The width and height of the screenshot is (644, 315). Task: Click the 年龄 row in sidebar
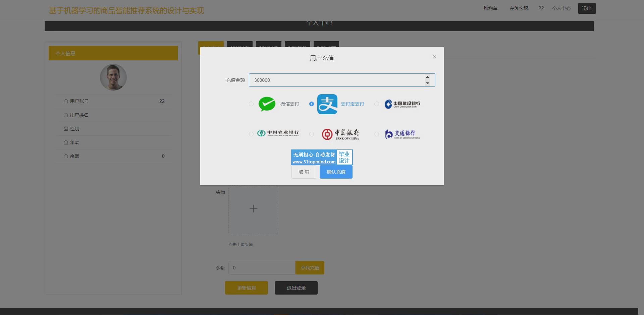(114, 142)
